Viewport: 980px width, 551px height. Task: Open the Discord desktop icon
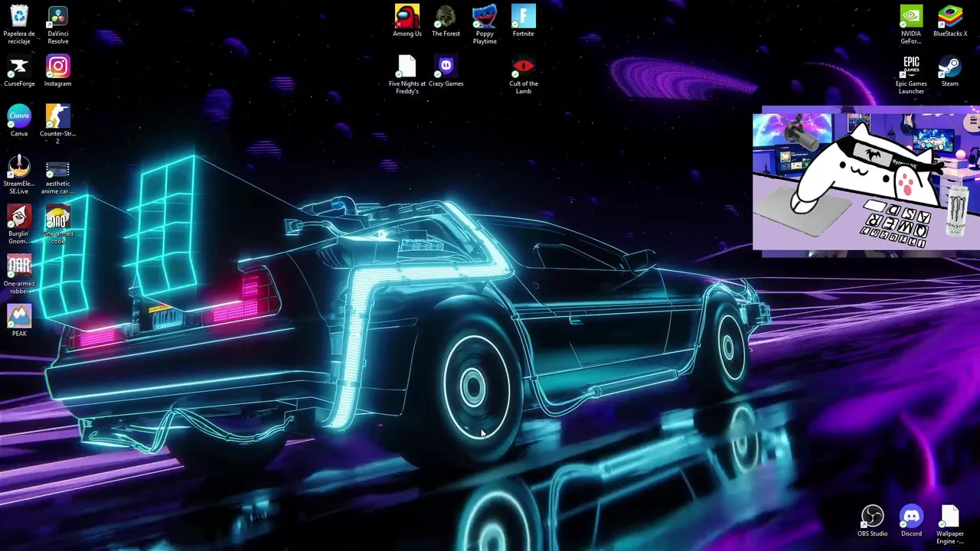[911, 520]
